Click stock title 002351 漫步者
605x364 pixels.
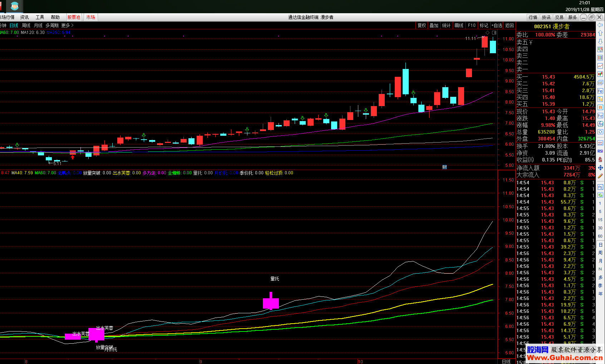point(552,26)
